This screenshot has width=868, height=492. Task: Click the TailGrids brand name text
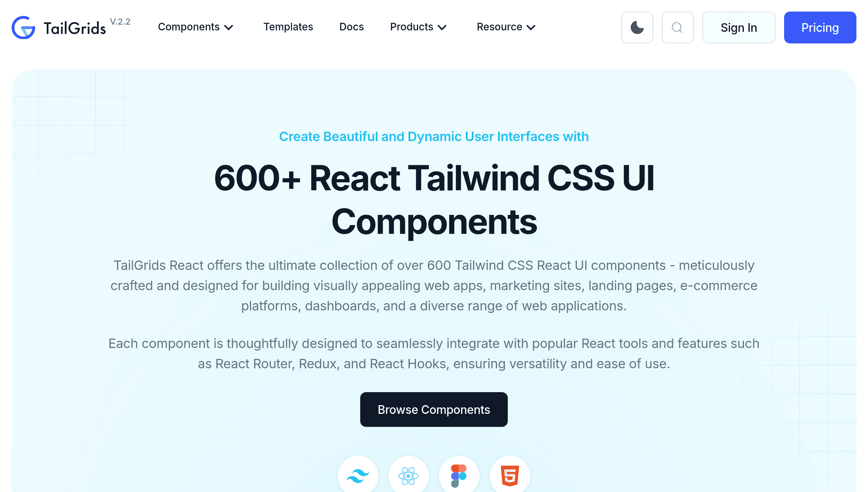(x=75, y=28)
